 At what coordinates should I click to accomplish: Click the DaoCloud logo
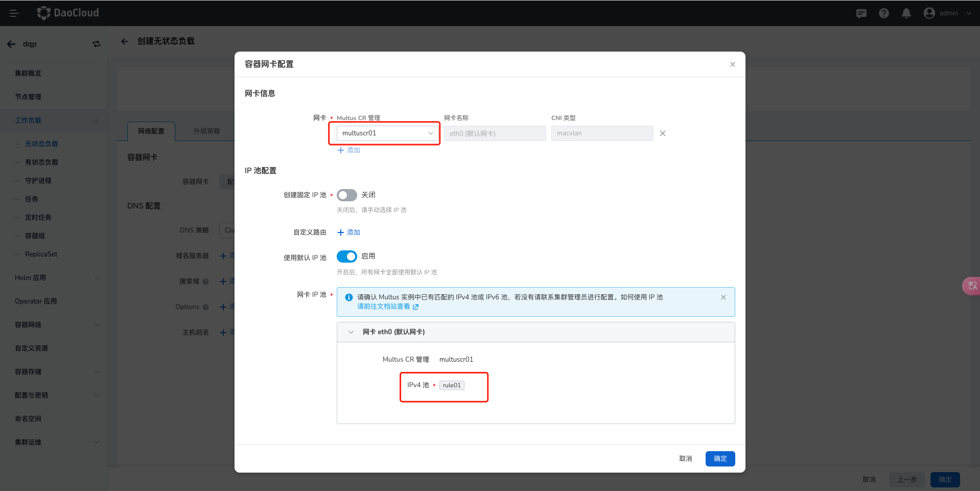(67, 13)
